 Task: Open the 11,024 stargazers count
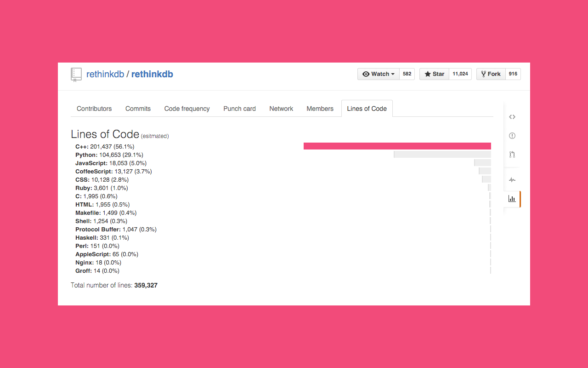pos(460,74)
